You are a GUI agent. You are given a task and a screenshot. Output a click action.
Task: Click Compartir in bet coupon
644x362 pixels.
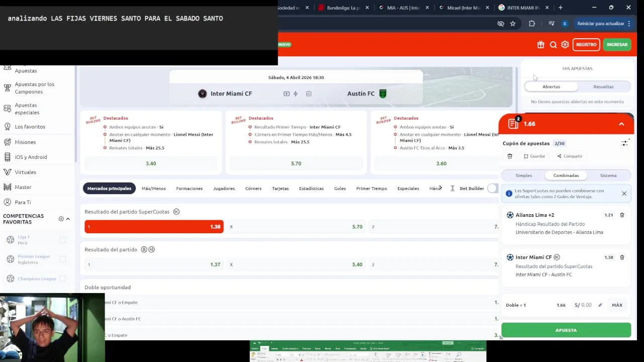click(x=570, y=156)
